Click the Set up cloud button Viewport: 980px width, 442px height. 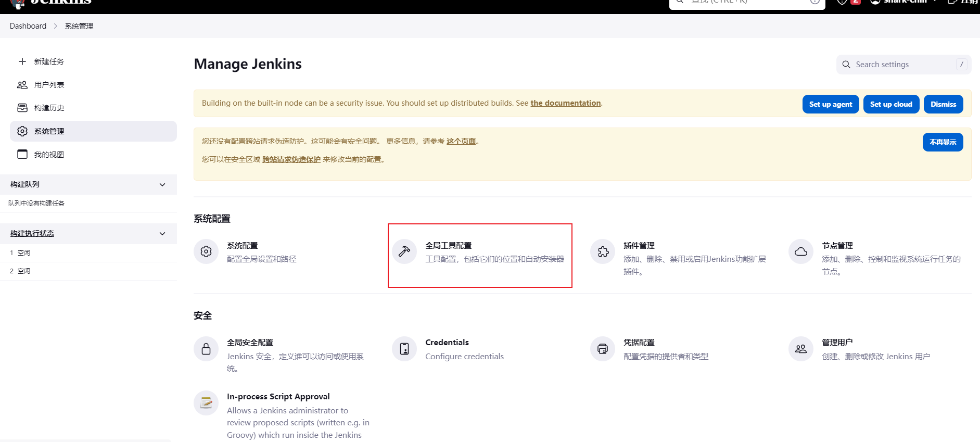pos(891,104)
